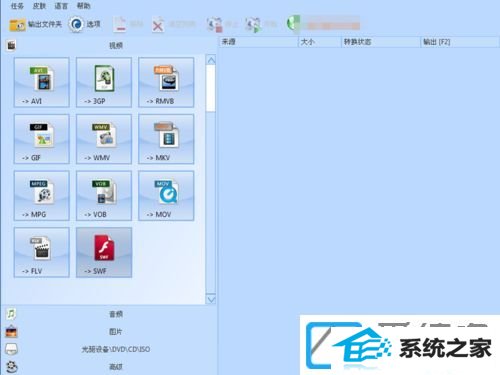
Task: Select the -> FLV format tile
Action: click(42, 252)
